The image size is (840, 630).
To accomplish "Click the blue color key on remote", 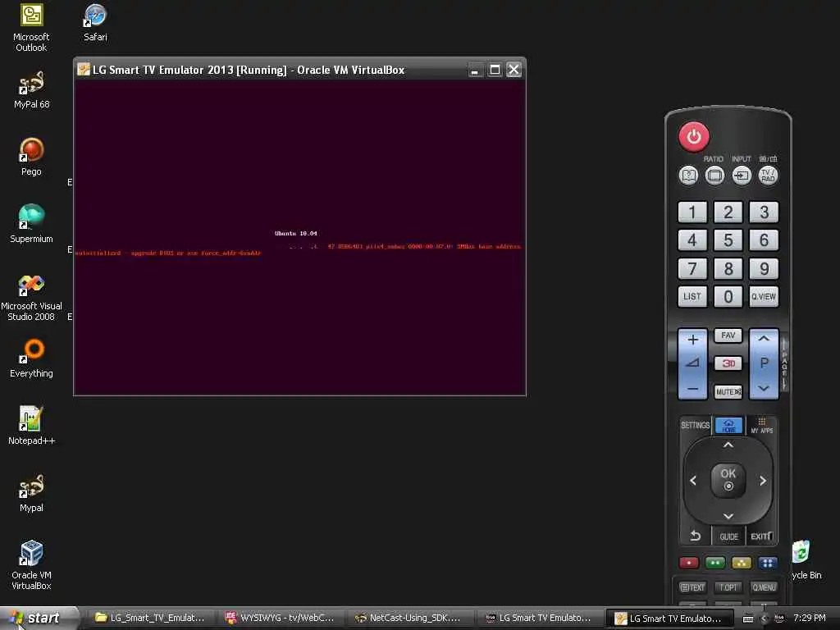I will coord(768,563).
